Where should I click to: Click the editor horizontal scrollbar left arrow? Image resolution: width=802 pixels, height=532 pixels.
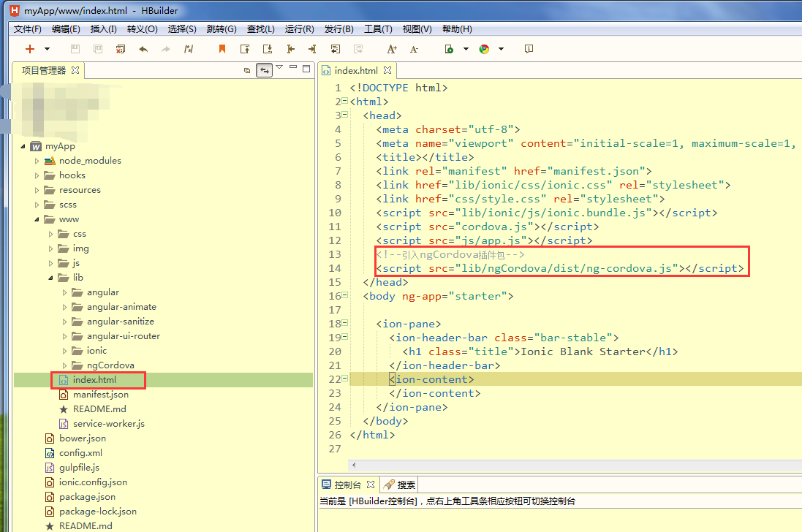[353, 465]
